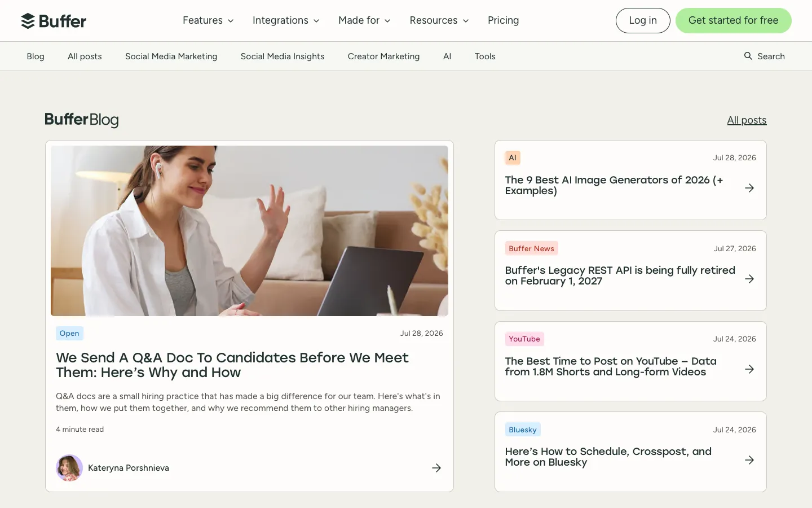
Task: Click featured post date Jul 28, 2026
Action: pos(421,333)
